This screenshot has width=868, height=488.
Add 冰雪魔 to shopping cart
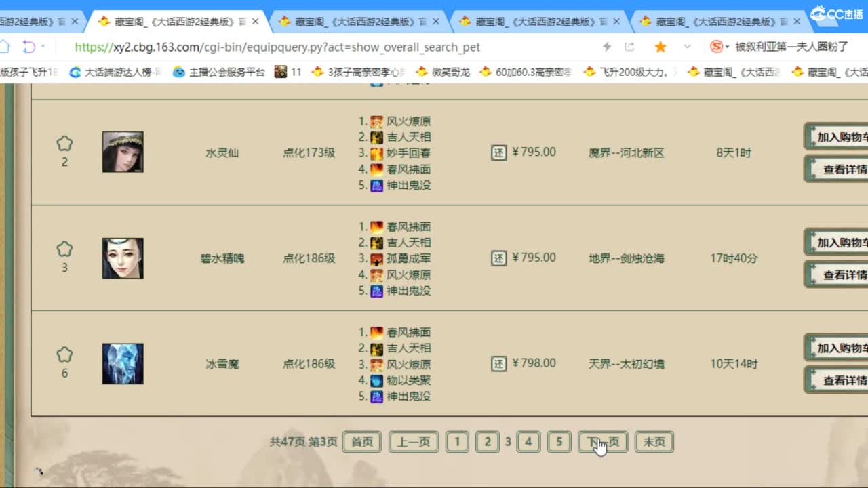[836, 348]
